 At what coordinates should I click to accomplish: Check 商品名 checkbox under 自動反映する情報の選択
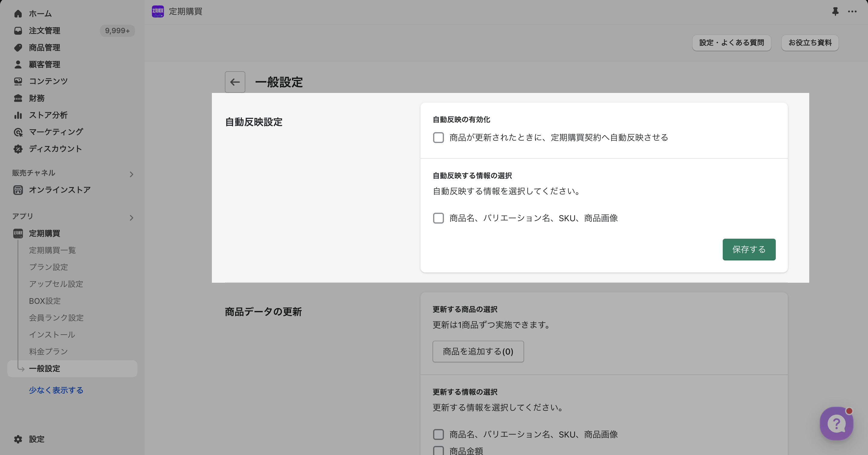point(439,218)
